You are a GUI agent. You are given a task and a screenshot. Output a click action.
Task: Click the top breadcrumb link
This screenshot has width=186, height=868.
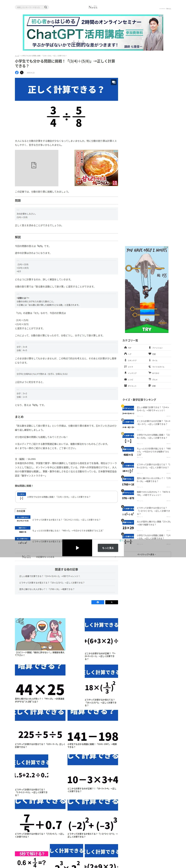click(17, 56)
